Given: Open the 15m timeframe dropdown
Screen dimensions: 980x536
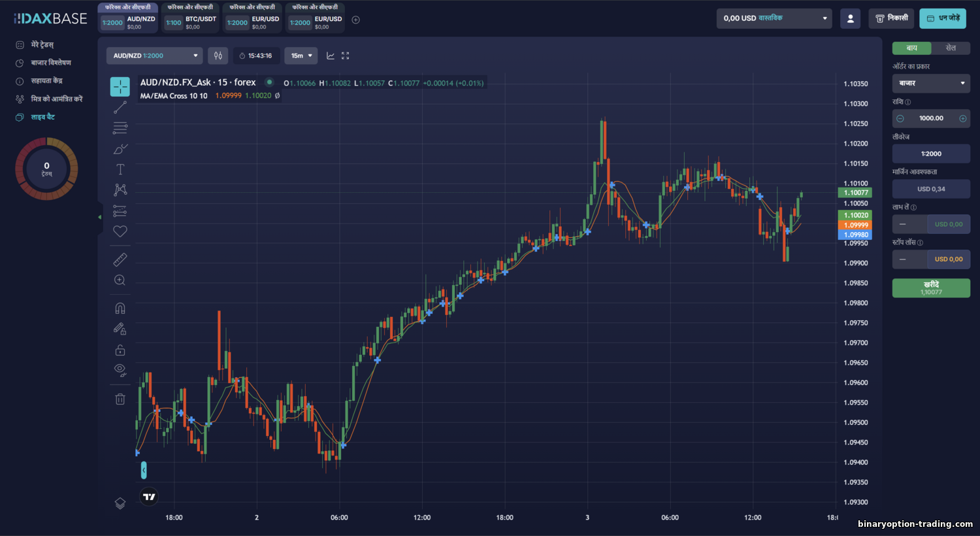Looking at the screenshot, I should click(301, 56).
